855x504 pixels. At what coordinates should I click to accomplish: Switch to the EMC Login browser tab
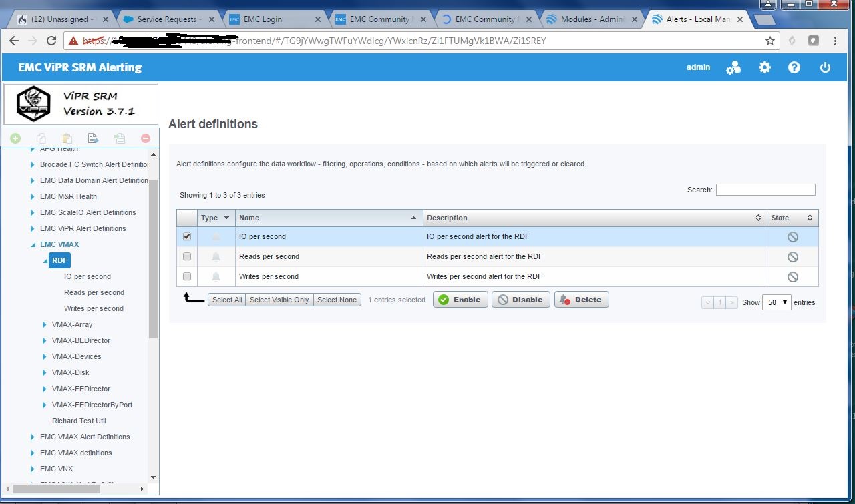coord(274,19)
